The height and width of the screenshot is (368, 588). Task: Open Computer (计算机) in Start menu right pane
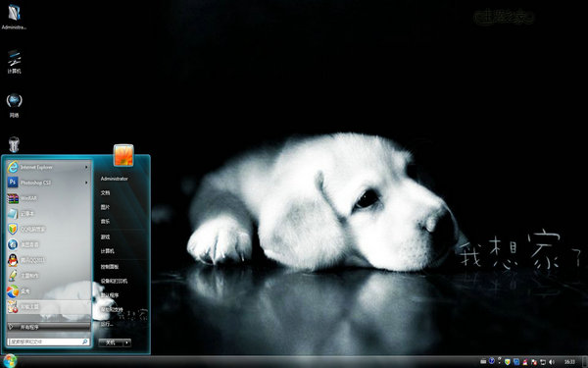pyautogui.click(x=107, y=251)
